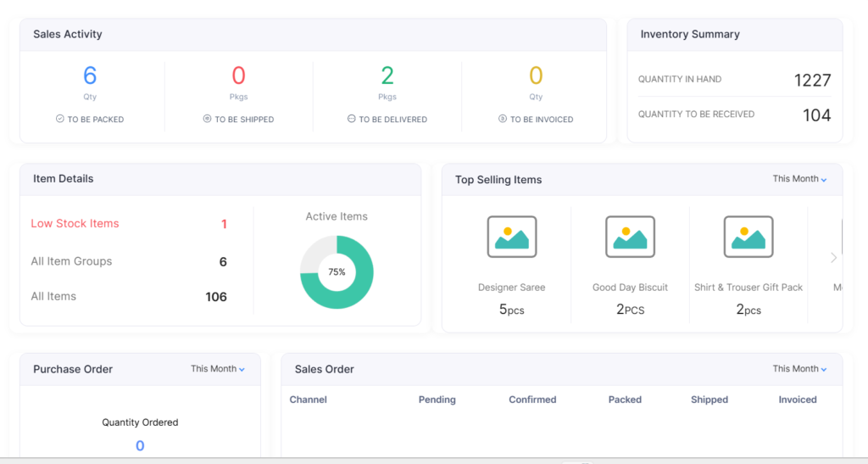Click the 2 Pkgs to be delivered number
This screenshot has height=464, width=868.
[x=387, y=76]
